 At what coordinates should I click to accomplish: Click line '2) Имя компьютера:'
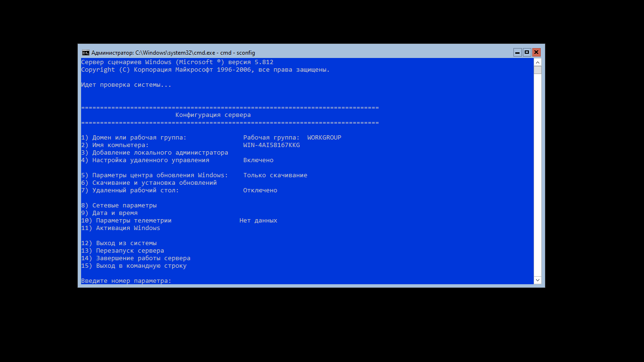115,145
